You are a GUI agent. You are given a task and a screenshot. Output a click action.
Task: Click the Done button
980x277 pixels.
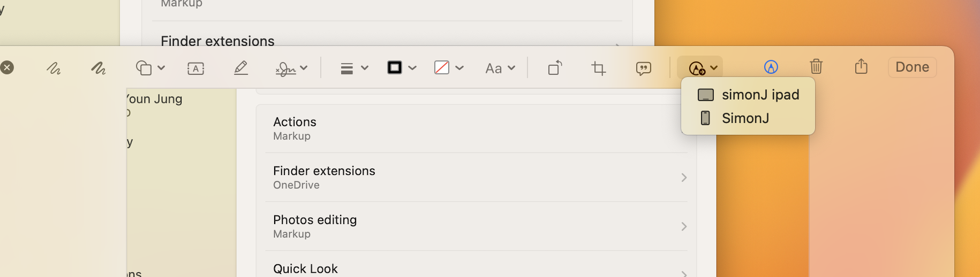(x=913, y=67)
